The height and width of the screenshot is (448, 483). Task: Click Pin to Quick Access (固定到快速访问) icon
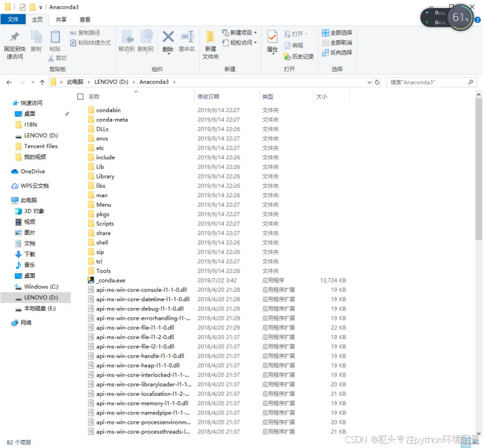[14, 37]
